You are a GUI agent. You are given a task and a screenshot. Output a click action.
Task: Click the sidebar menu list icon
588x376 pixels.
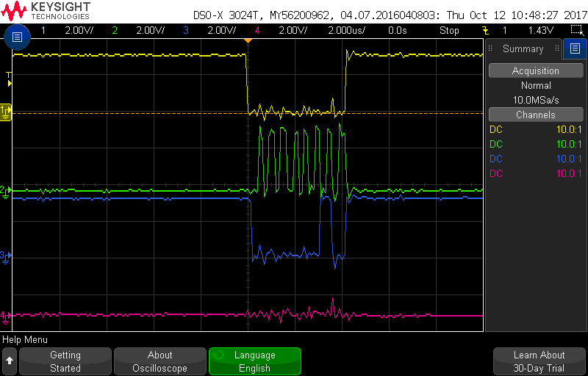pyautogui.click(x=575, y=48)
